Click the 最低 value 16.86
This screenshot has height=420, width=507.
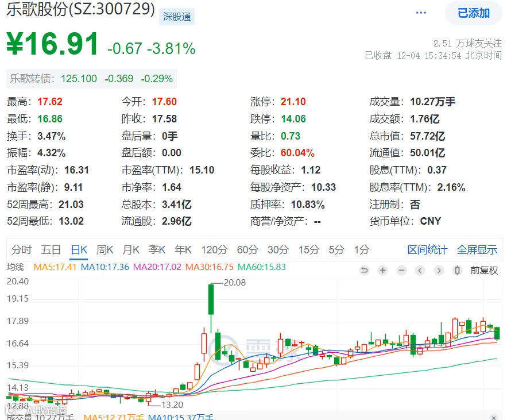pos(50,119)
